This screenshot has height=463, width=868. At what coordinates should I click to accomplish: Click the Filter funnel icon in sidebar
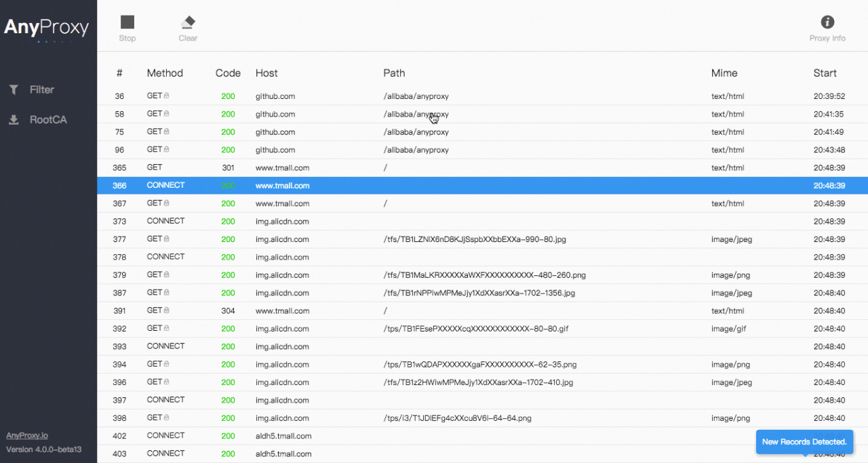[x=14, y=89]
